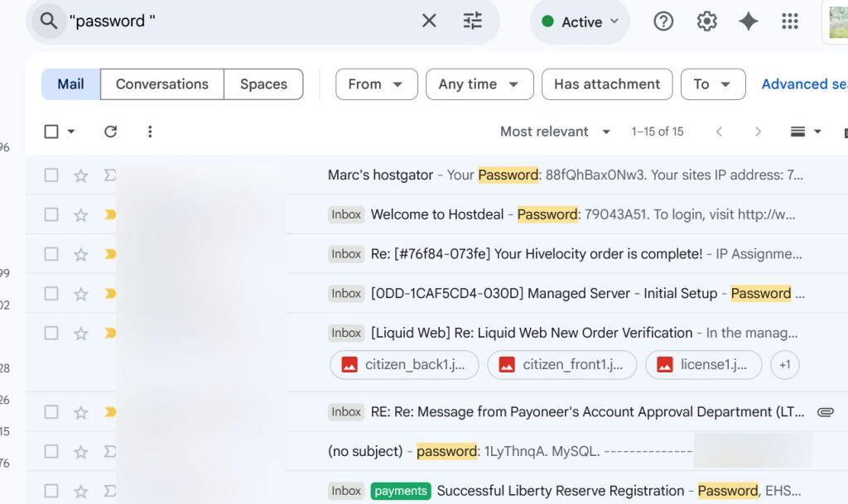Star the Managed Server Initial Setup email
Viewport: 848px width, 504px height.
pos(81,294)
